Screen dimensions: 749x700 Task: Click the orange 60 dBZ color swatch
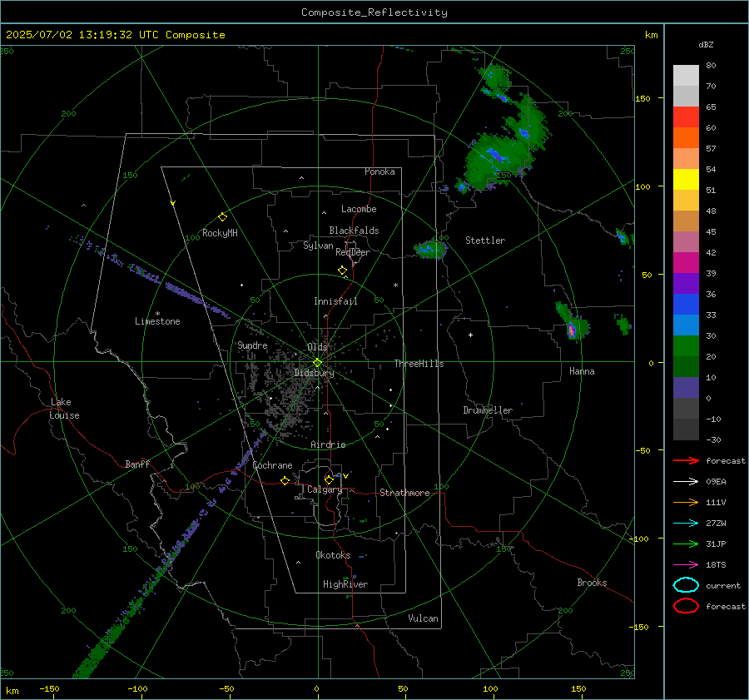(686, 137)
